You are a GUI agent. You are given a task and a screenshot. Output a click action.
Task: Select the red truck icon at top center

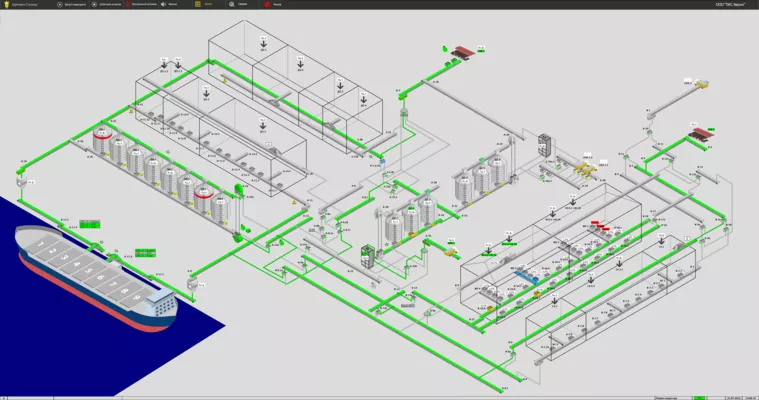(x=463, y=51)
